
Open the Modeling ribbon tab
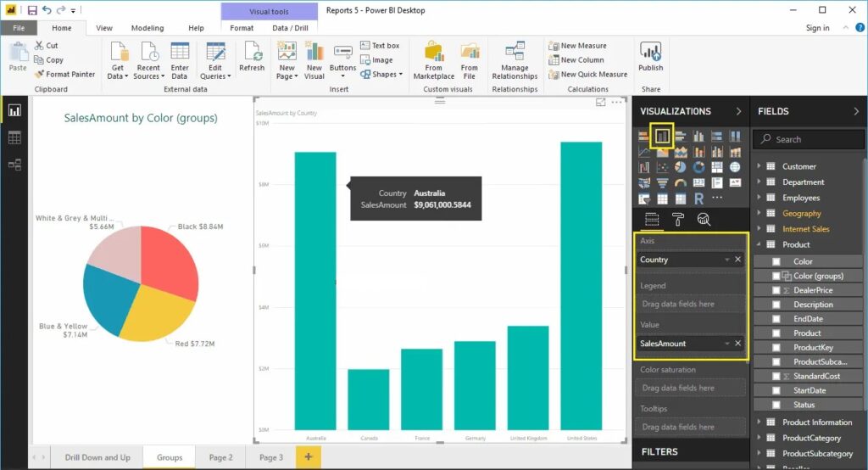[x=147, y=28]
